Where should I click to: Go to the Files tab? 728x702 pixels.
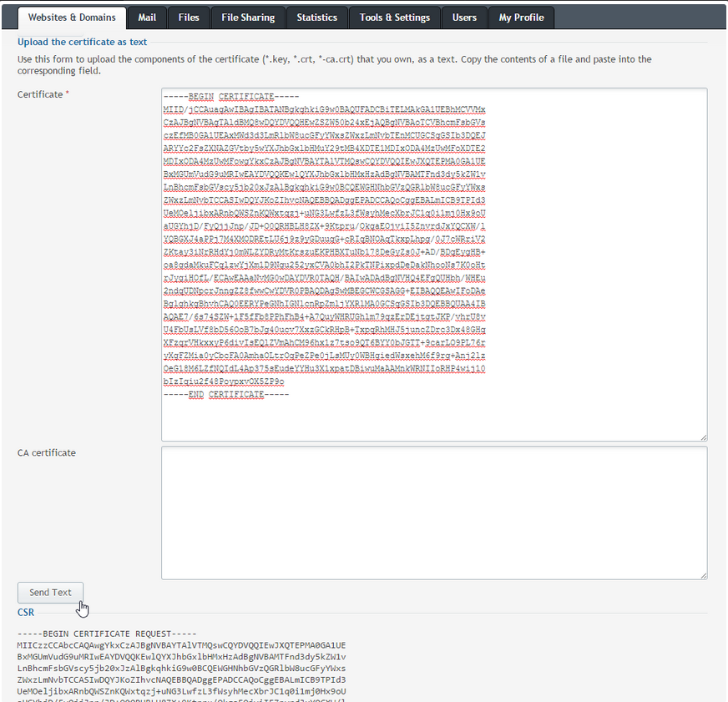pyautogui.click(x=189, y=18)
